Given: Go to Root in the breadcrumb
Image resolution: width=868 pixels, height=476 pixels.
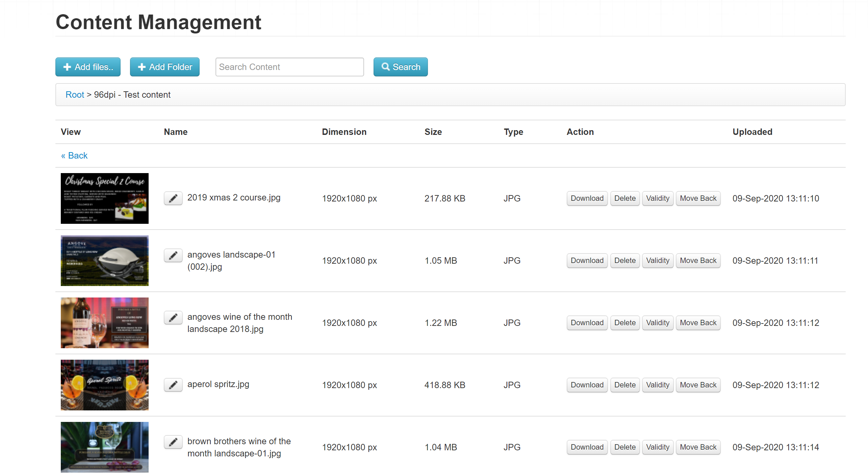Looking at the screenshot, I should click(x=75, y=95).
